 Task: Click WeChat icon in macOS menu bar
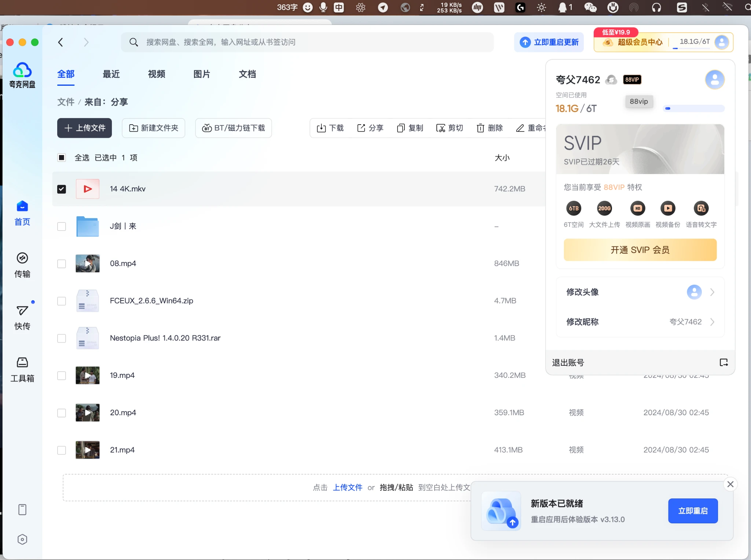click(x=590, y=7)
